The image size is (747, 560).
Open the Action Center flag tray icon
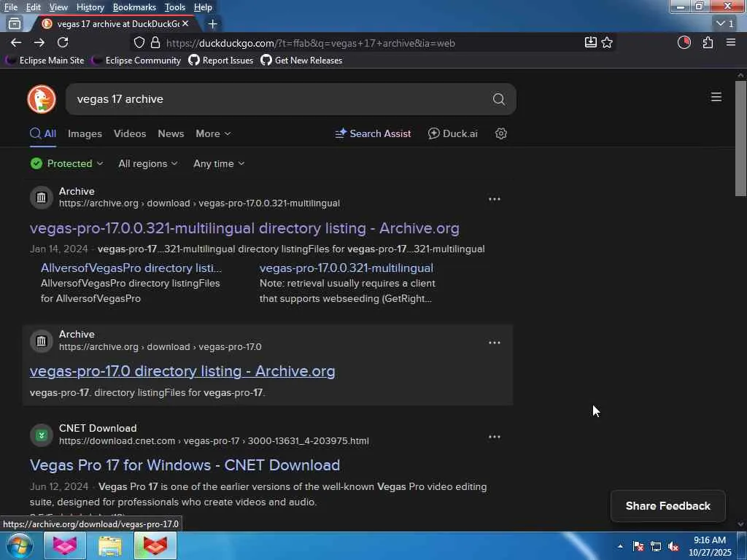pos(638,547)
